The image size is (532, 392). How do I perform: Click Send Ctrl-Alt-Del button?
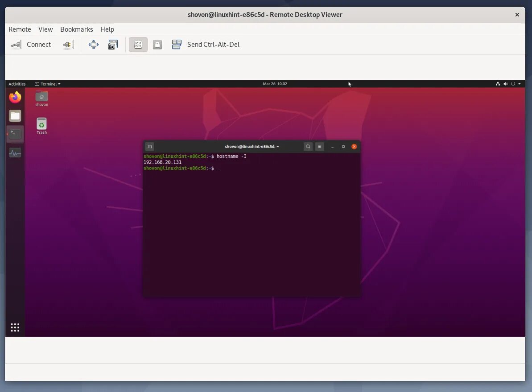coord(206,45)
